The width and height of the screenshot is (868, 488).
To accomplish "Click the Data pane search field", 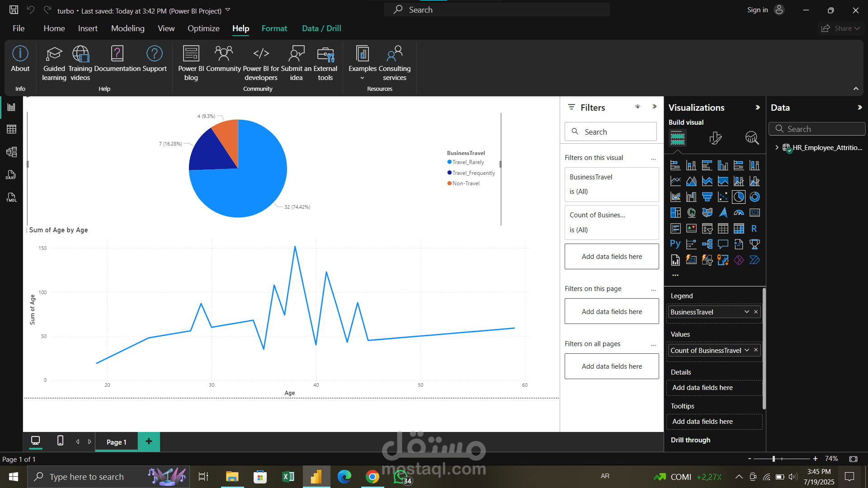I will click(x=817, y=129).
